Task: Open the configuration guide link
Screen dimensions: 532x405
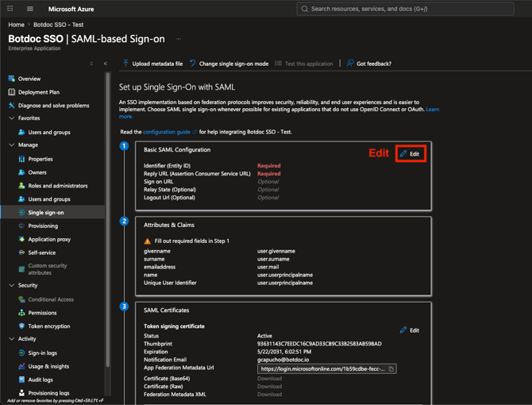Action: tap(167, 132)
